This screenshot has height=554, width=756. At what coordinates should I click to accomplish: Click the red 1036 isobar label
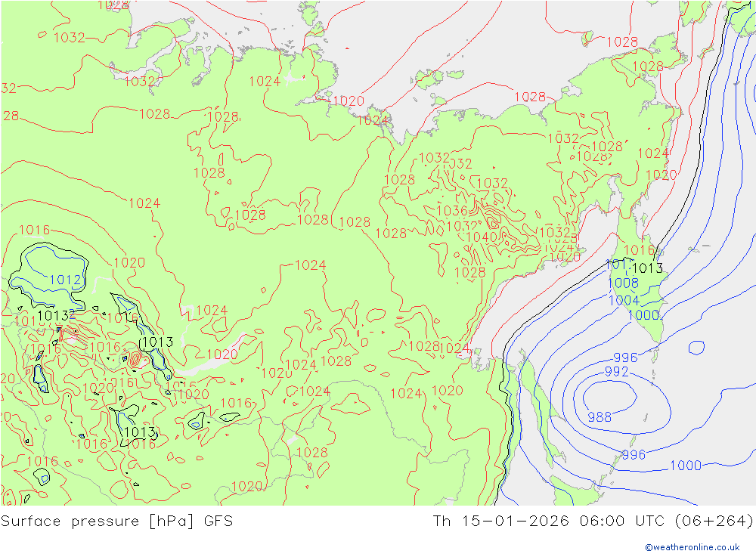coord(452,211)
